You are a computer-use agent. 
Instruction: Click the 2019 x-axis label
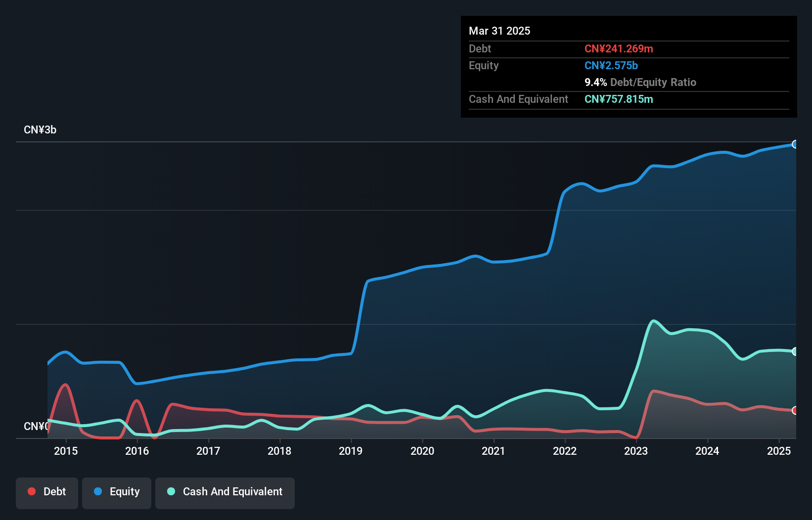click(351, 451)
